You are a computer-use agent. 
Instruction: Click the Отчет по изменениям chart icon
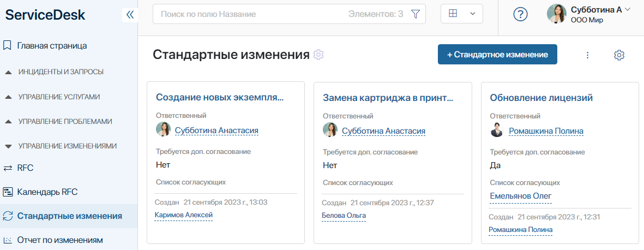coord(8,240)
